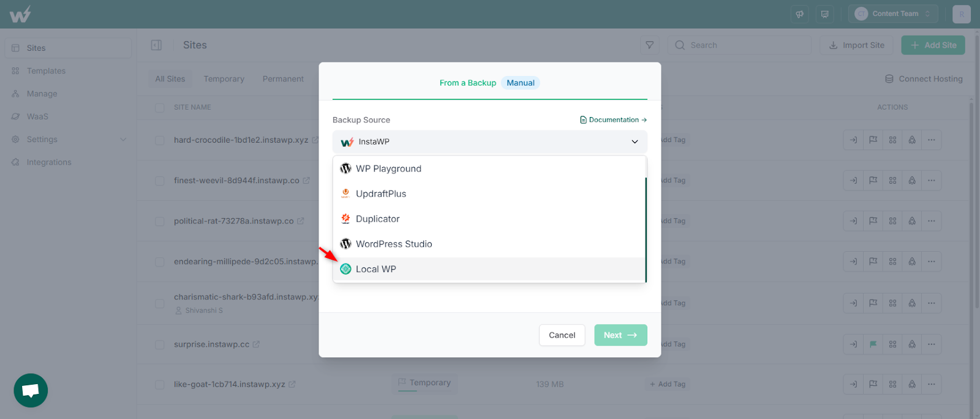
Task: Click Add Tag in like-goat row
Action: tap(668, 384)
